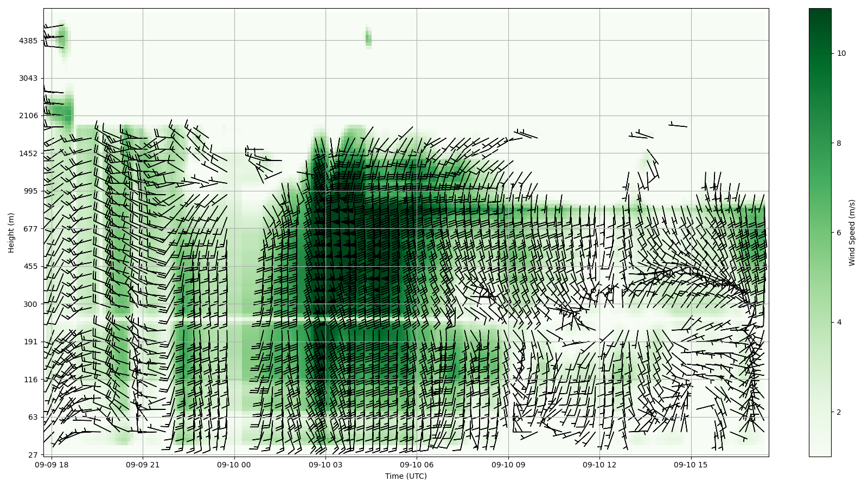Select the 09-09 21 time tick label

(x=143, y=465)
